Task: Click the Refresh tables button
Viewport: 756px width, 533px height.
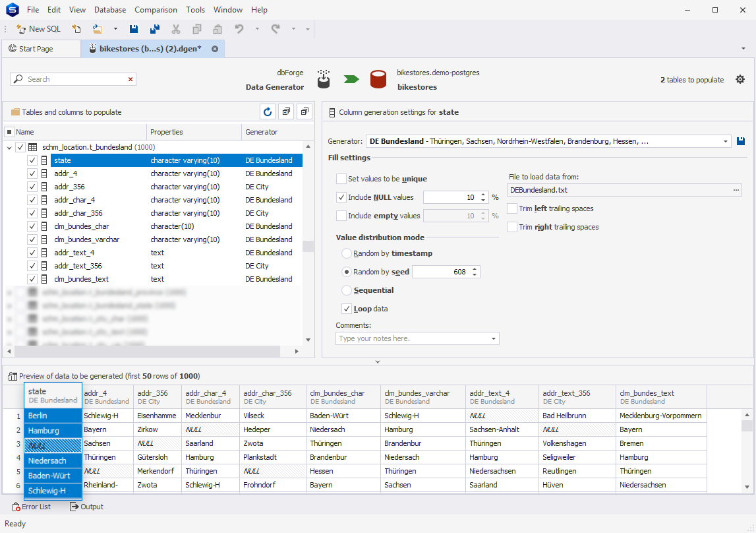Action: pyautogui.click(x=268, y=112)
